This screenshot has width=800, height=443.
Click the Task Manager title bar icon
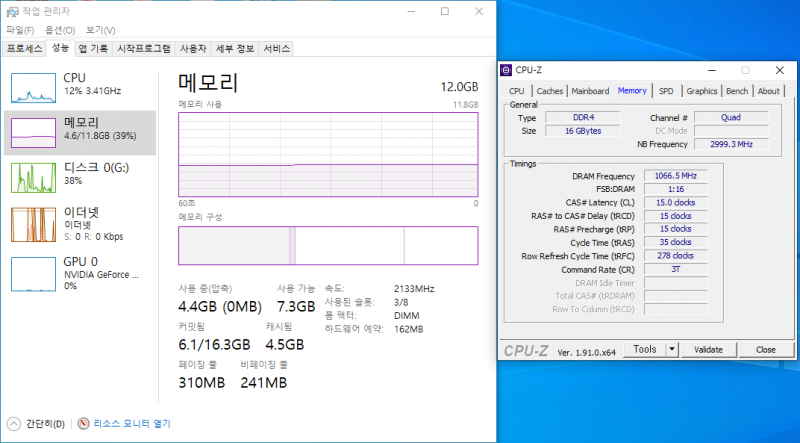pos(12,11)
